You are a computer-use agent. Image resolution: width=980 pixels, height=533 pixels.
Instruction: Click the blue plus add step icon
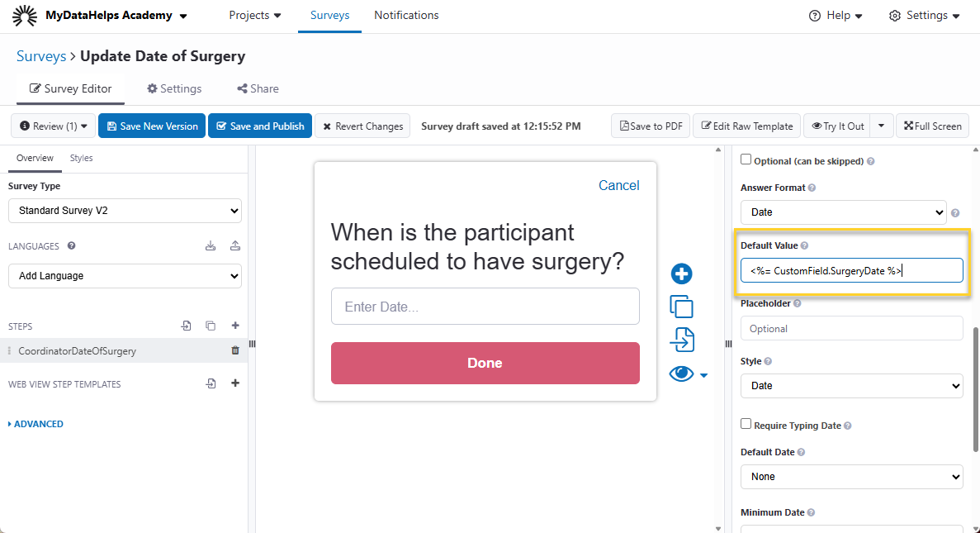[x=681, y=274]
